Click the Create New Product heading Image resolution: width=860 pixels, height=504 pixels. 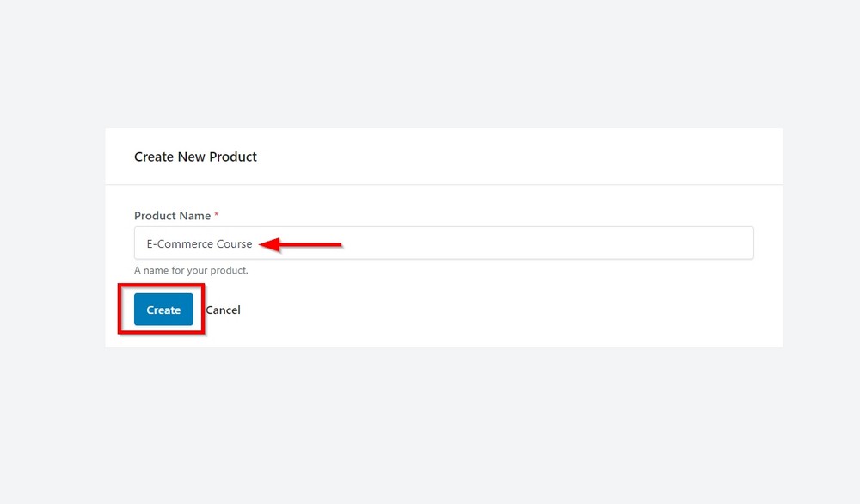(x=195, y=157)
